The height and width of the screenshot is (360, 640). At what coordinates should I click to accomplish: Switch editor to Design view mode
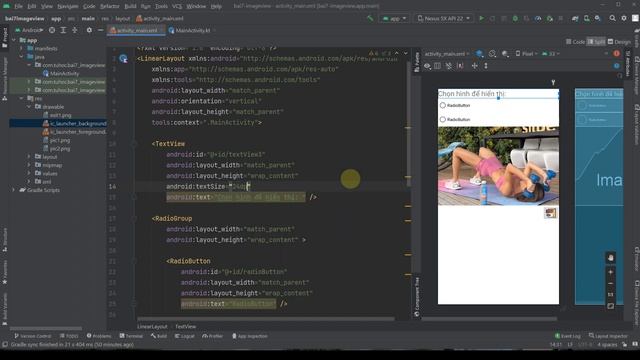(619, 42)
